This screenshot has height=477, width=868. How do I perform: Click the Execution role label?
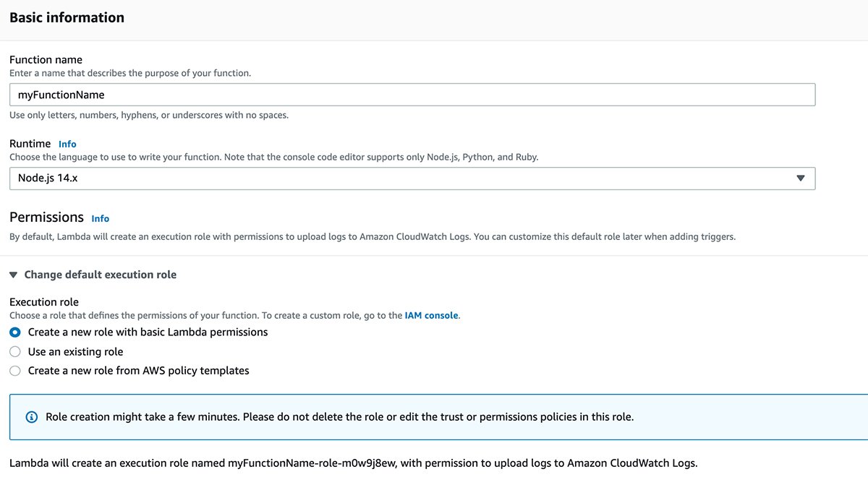pos(44,301)
